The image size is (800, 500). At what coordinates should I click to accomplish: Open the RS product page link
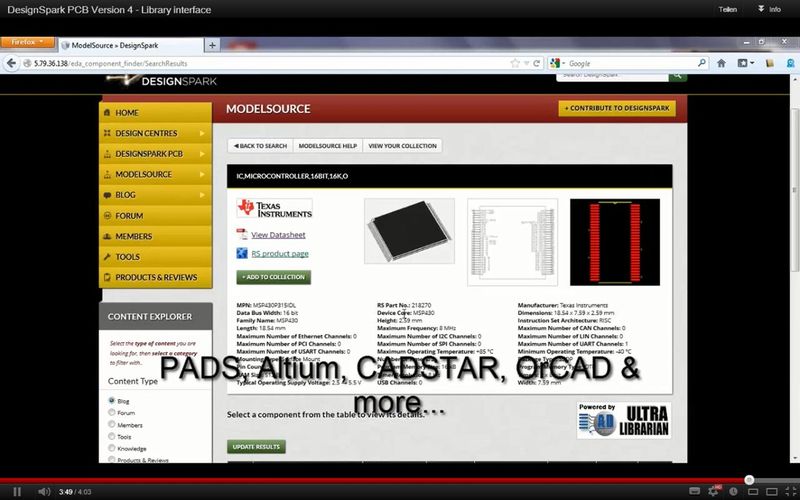pyautogui.click(x=280, y=254)
